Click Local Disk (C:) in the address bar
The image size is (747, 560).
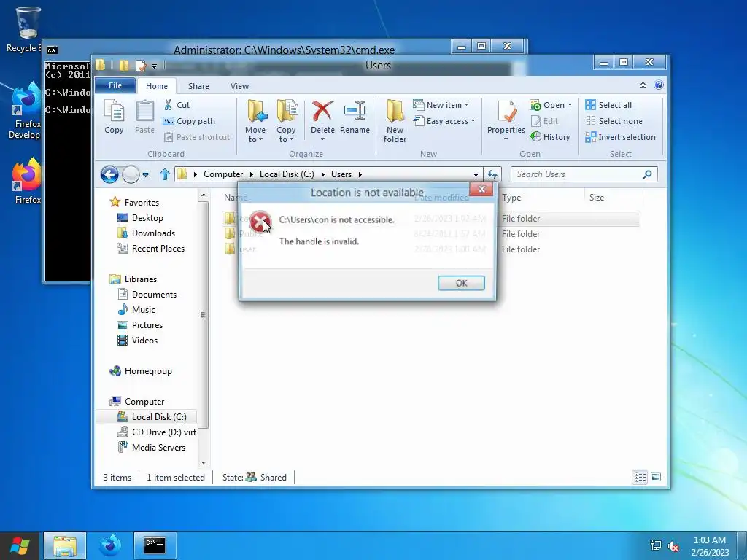[x=287, y=174]
